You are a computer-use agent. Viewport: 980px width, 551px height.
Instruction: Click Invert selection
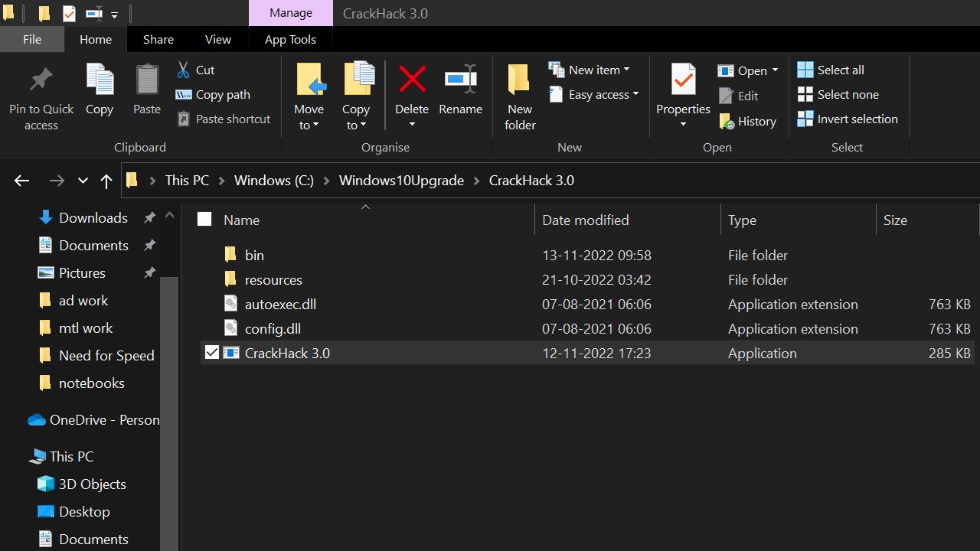[x=848, y=119]
